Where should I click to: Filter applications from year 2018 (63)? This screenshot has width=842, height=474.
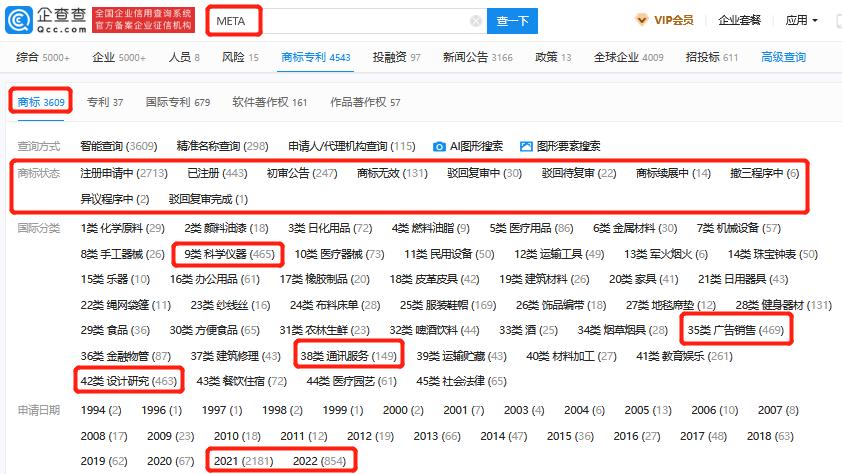pyautogui.click(x=770, y=436)
